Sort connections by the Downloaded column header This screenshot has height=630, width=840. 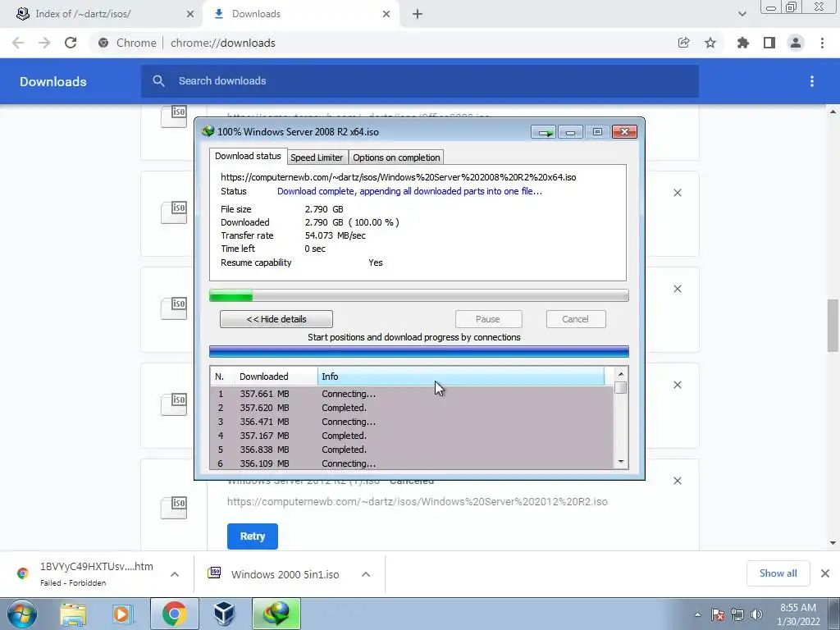tap(276, 377)
